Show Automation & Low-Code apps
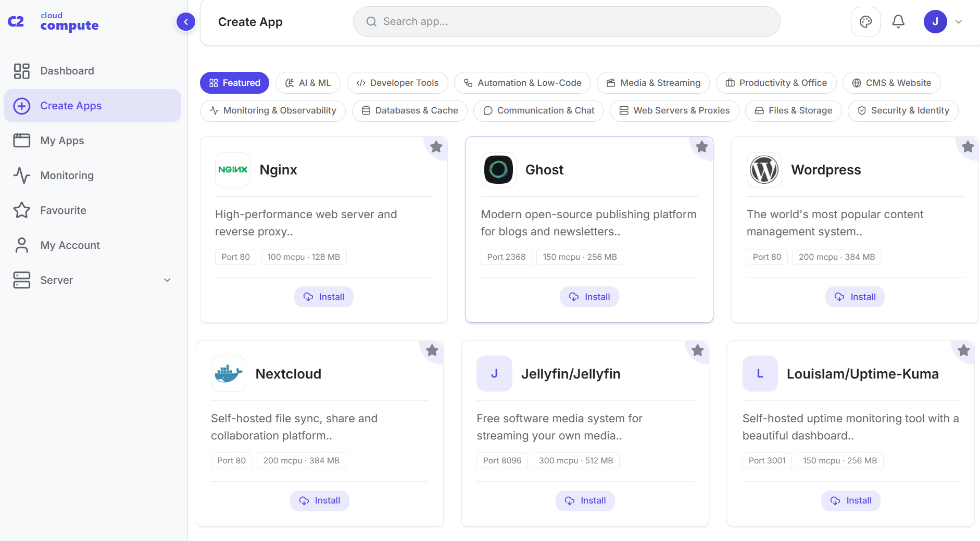Viewport: 980px width, 541px height. pyautogui.click(x=522, y=83)
